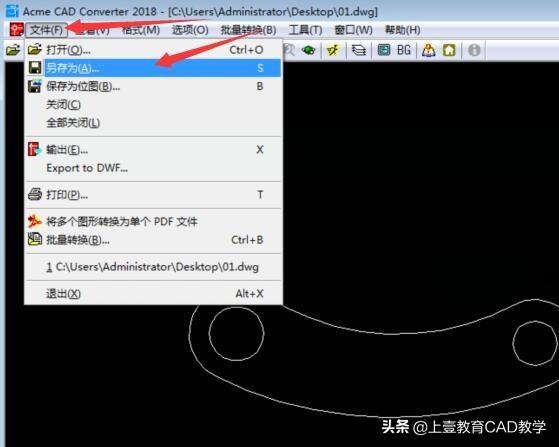Image resolution: width=559 pixels, height=447 pixels.
Task: Click the open folder toolbar icon
Action: (13, 50)
